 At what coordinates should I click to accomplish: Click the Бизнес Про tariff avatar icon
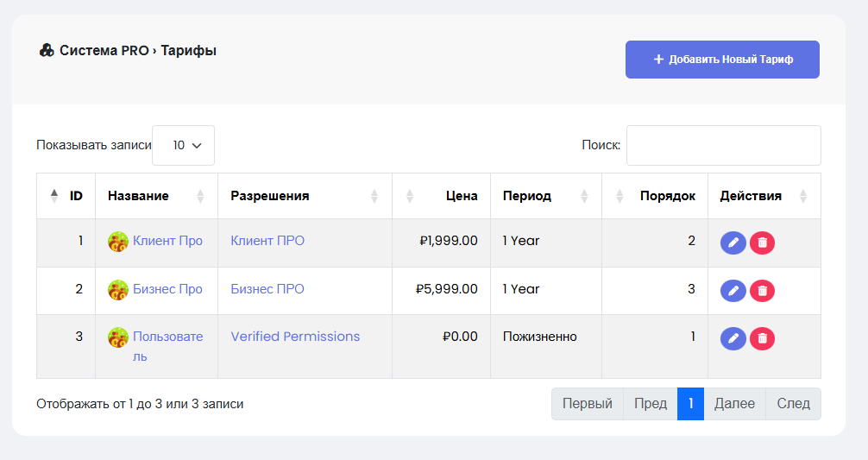(x=118, y=290)
